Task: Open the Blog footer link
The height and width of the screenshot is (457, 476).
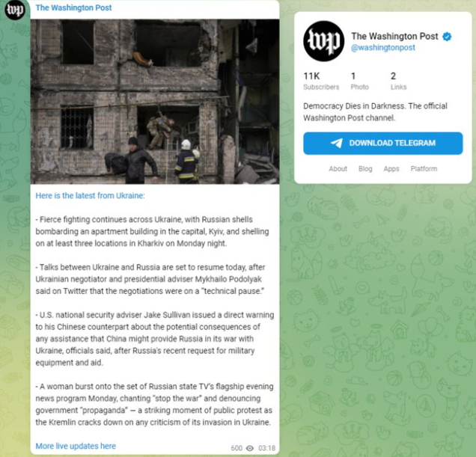Action: click(x=365, y=169)
